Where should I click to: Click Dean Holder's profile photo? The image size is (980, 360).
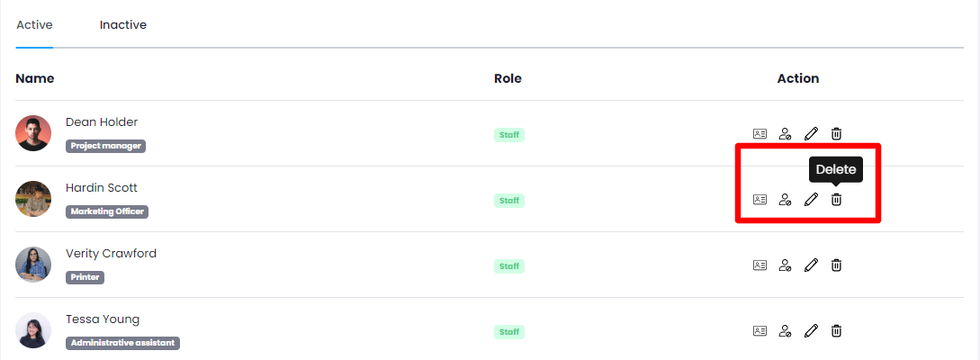point(33,133)
